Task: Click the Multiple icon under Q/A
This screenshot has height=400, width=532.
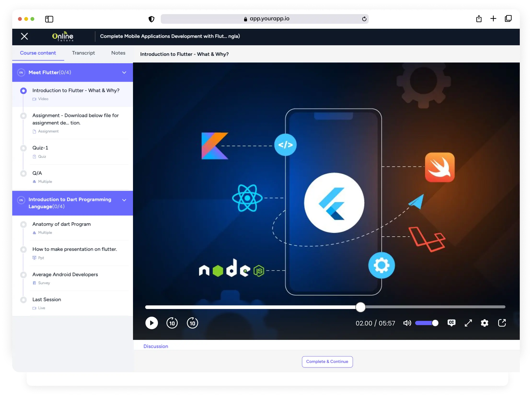Action: click(34, 182)
